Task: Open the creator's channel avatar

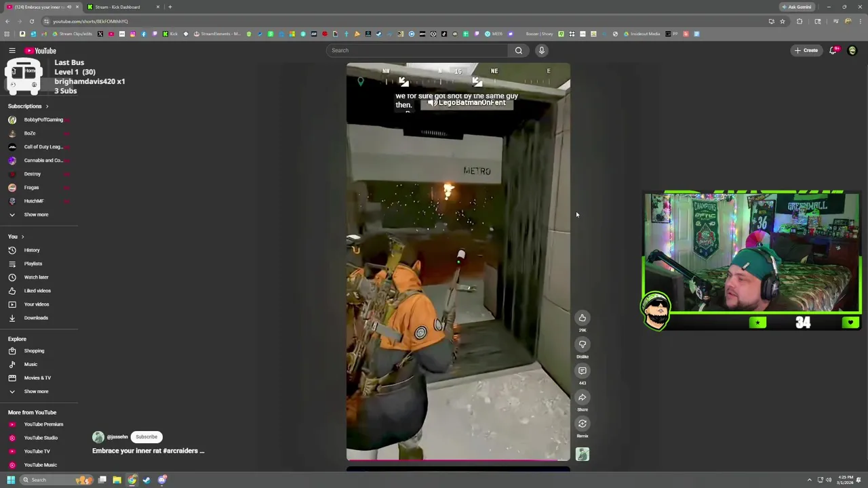Action: pyautogui.click(x=98, y=437)
